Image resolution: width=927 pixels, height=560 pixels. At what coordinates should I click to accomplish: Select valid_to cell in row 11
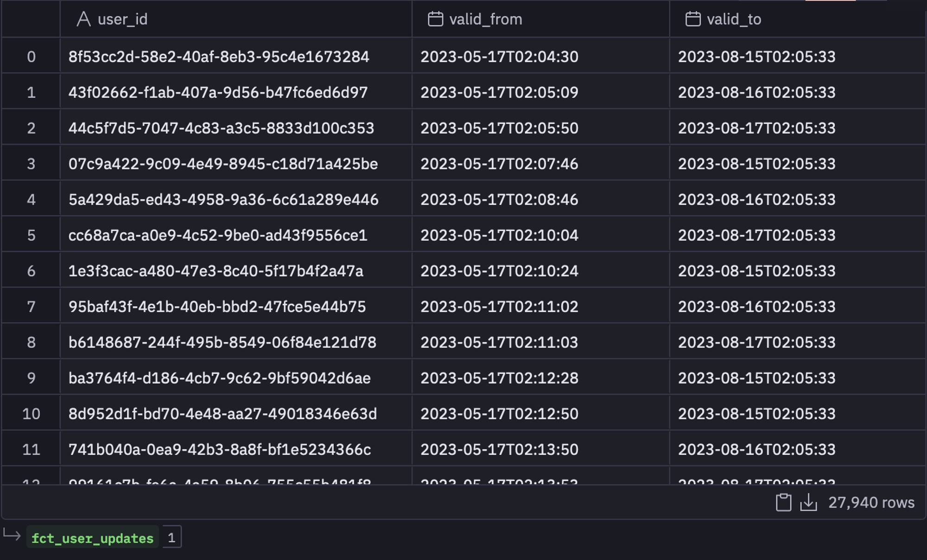click(797, 449)
